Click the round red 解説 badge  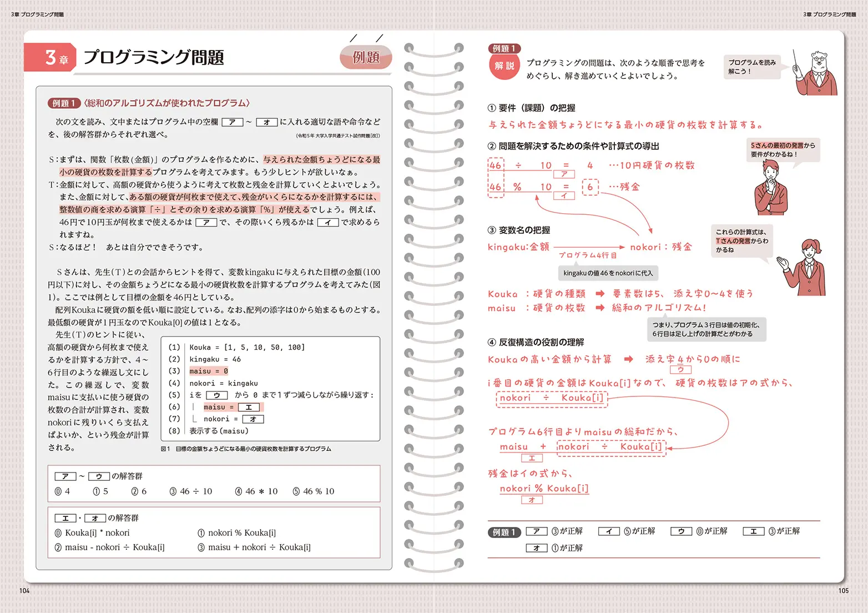504,66
